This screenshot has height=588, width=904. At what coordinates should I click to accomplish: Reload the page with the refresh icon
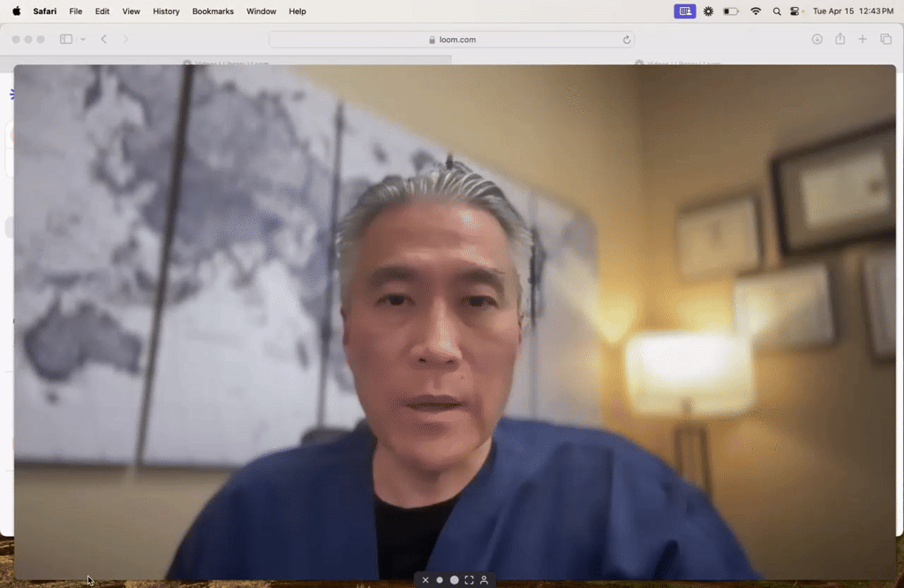coord(627,40)
